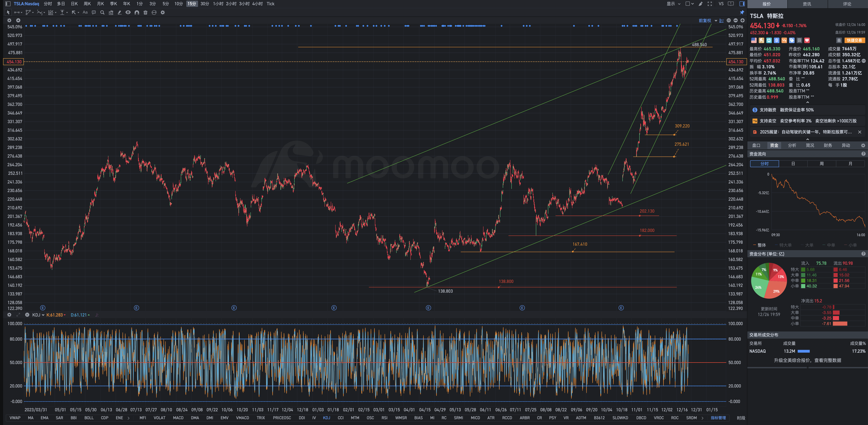
Task: Select 周 in capital flow toggle
Action: [821, 164]
